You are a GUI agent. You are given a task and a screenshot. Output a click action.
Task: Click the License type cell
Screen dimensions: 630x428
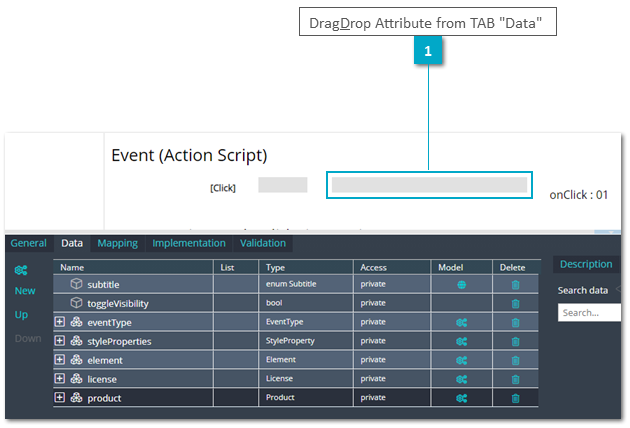point(306,378)
